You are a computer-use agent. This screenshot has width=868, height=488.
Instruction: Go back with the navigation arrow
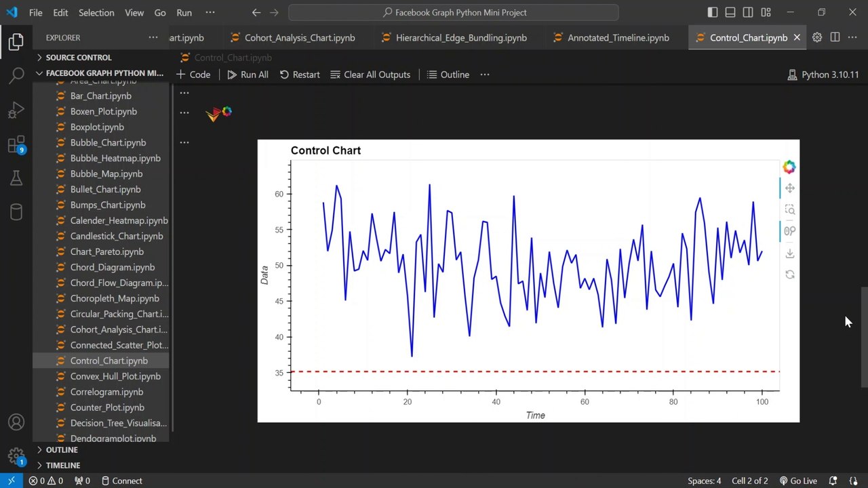point(256,12)
